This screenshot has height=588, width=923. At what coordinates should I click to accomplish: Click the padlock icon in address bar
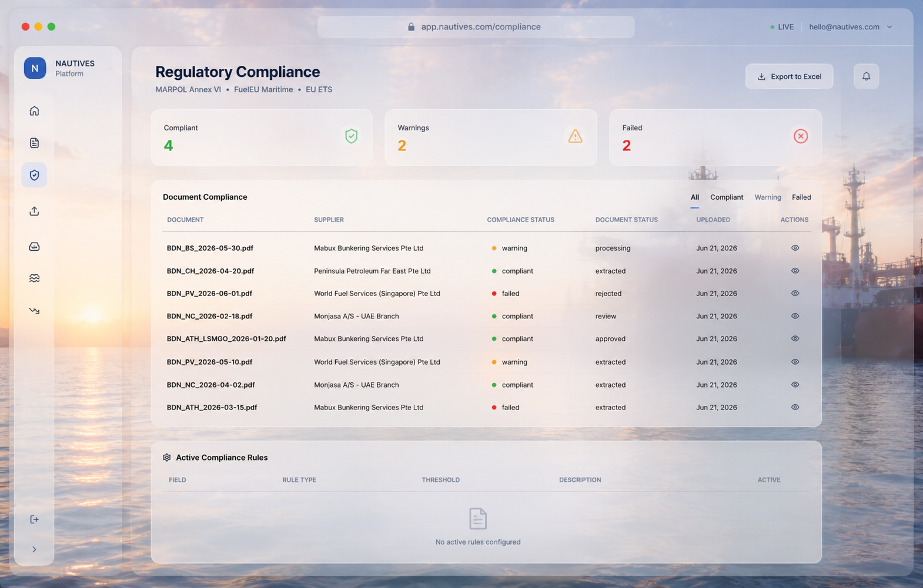tap(411, 27)
